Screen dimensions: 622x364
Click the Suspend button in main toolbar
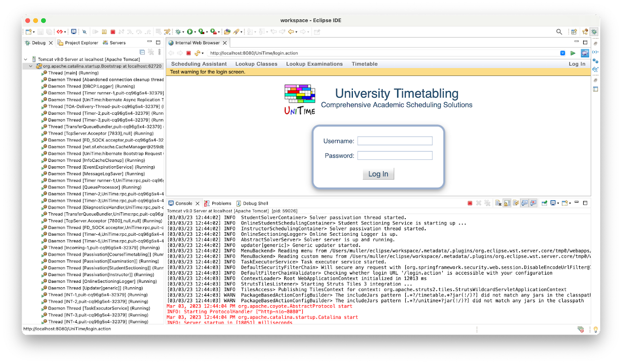click(104, 32)
